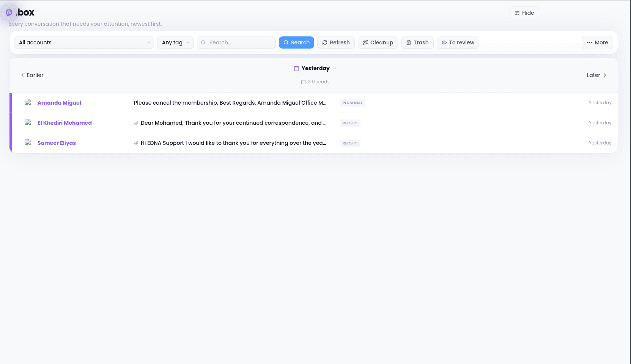Open the 'Hi EDNA Support' message preview
631x364 pixels.
(x=233, y=143)
